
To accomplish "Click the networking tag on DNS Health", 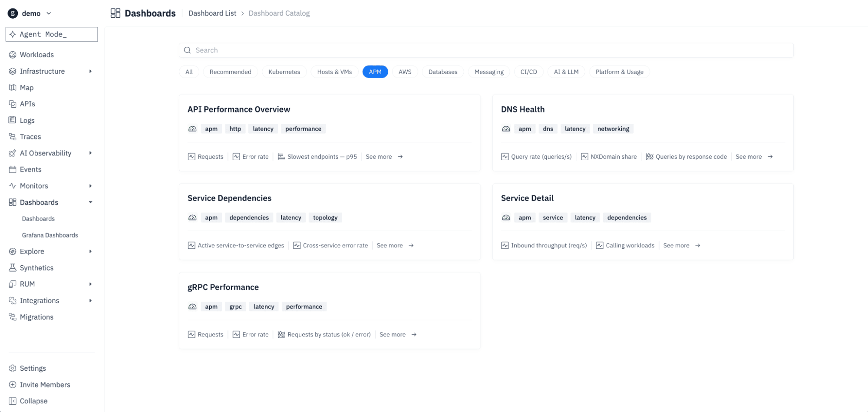I will pos(613,129).
